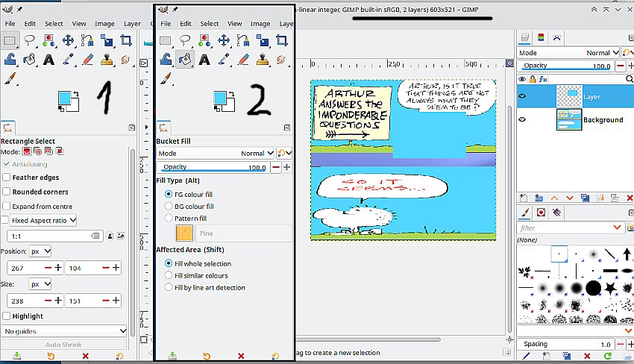Image resolution: width=634 pixels, height=364 pixels.
Task: Select the Free Select lasso in Rectangle Select toolbox
Action: pos(29,40)
